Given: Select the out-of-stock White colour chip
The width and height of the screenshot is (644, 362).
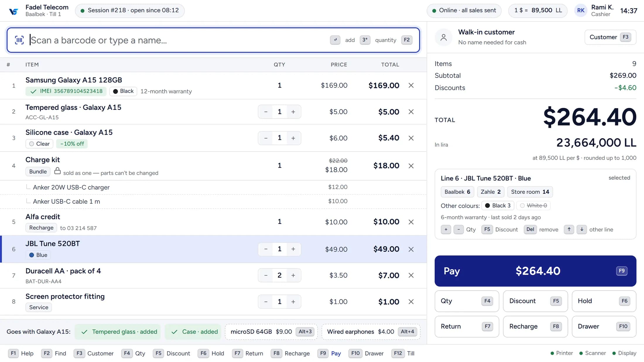Looking at the screenshot, I should tap(533, 206).
